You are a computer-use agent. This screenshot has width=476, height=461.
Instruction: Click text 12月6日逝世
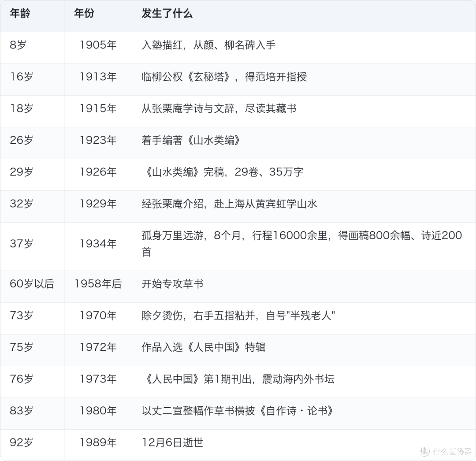point(172,442)
